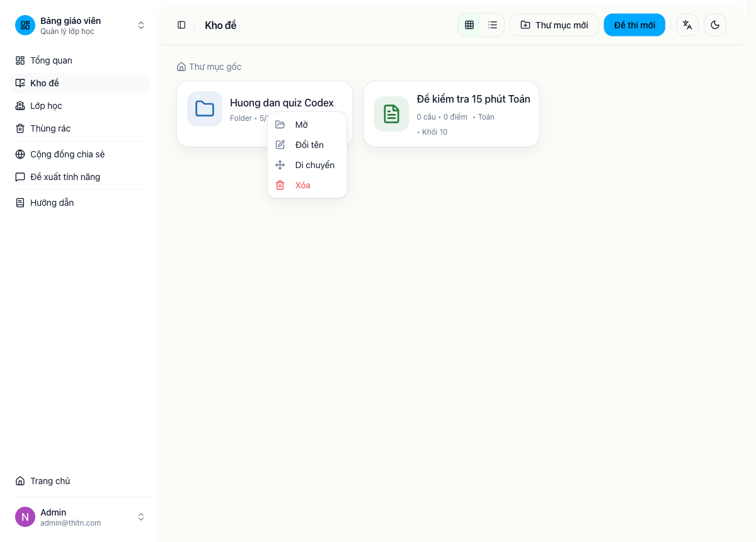This screenshot has height=542, width=756.
Task: Click the Trang chủ home icon
Action: 20,481
